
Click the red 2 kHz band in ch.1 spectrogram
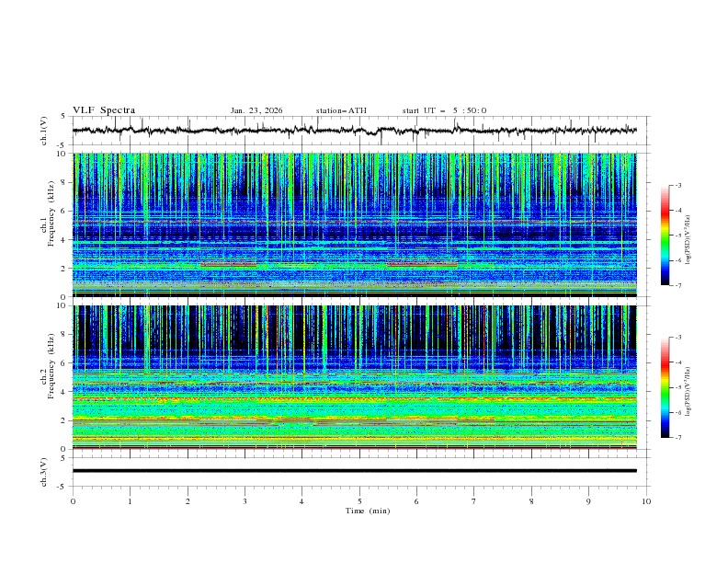[228, 265]
